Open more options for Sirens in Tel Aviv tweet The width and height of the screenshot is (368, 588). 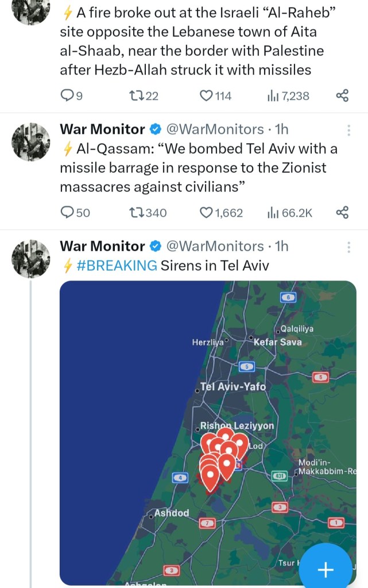[348, 247]
